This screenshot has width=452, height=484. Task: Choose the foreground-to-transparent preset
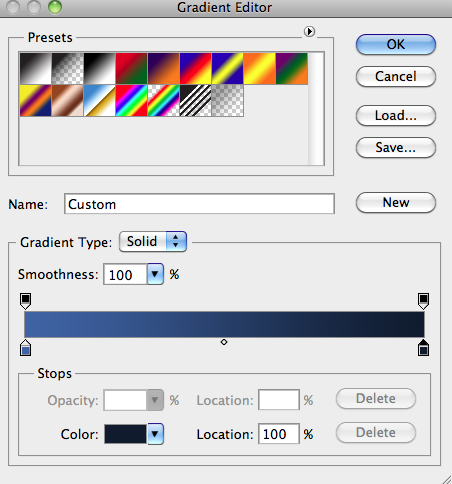click(68, 68)
